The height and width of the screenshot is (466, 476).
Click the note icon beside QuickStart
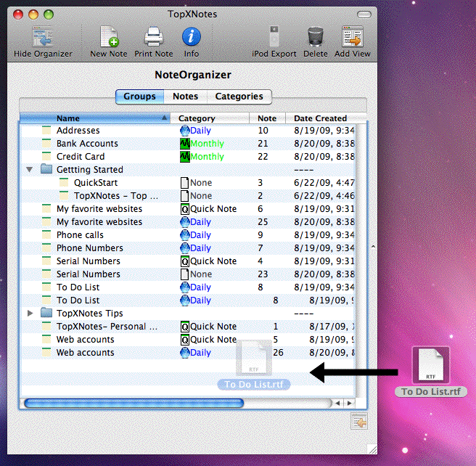[64, 182]
